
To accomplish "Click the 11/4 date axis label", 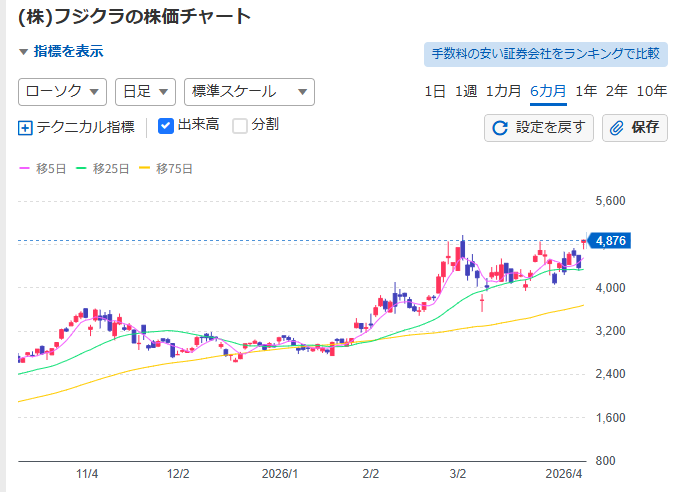I will (87, 474).
